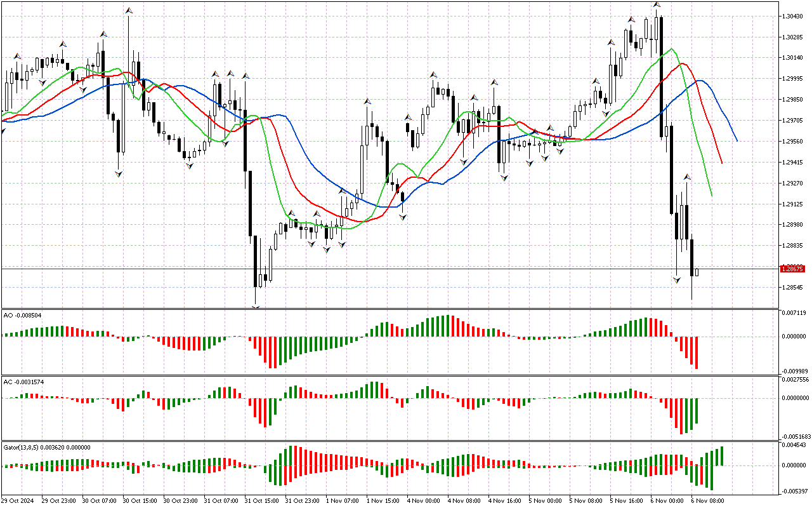This screenshot has width=812, height=508.
Task: Click the 29 Oct 23:00 time label
Action: (x=58, y=501)
